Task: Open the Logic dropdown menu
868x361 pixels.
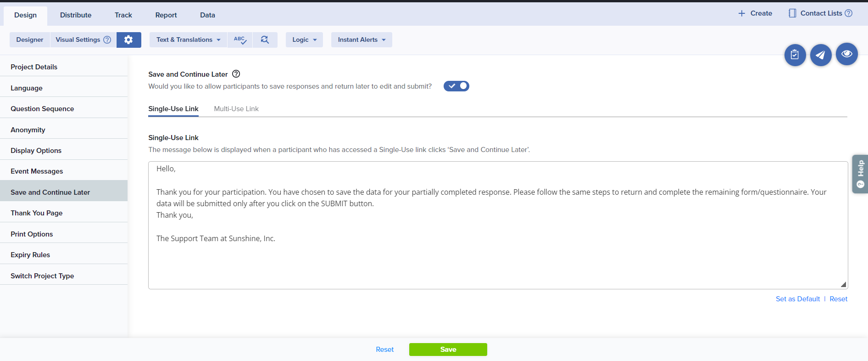Action: (304, 40)
